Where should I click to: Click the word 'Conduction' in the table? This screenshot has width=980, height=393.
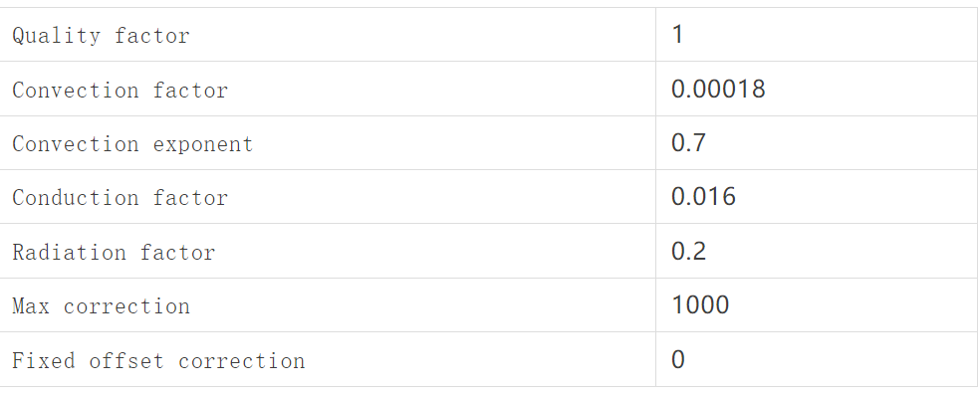click(76, 198)
